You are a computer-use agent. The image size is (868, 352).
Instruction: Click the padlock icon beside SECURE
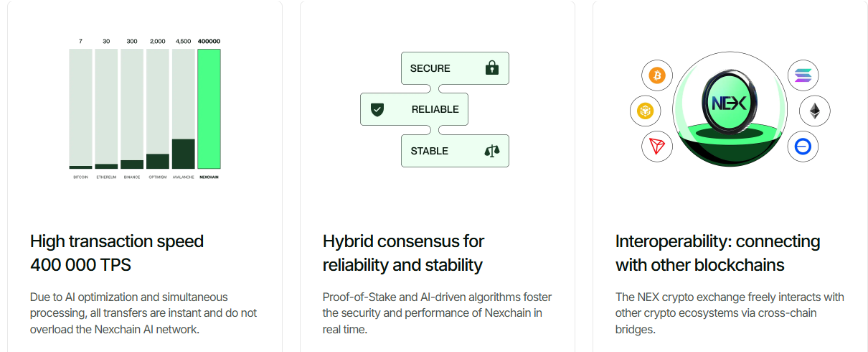(x=491, y=68)
